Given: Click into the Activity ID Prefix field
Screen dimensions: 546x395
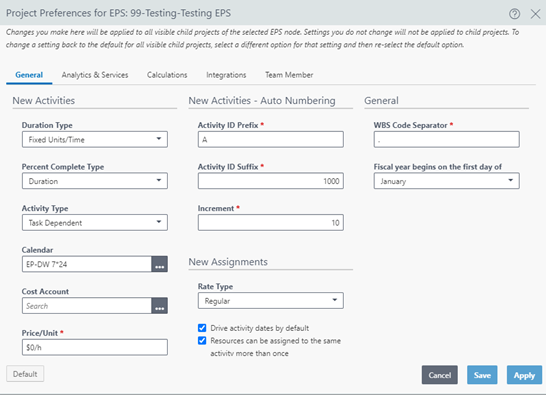Looking at the screenshot, I should [x=271, y=139].
